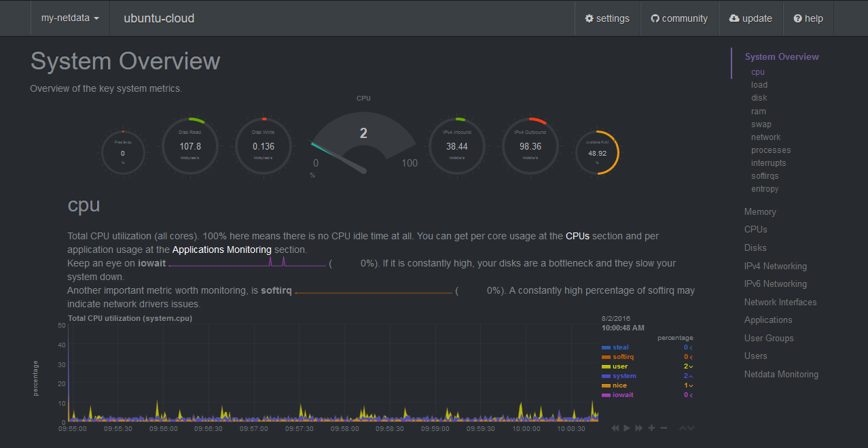Click the fast-forward icon below the chart
The image size is (868, 448).
coord(638,428)
